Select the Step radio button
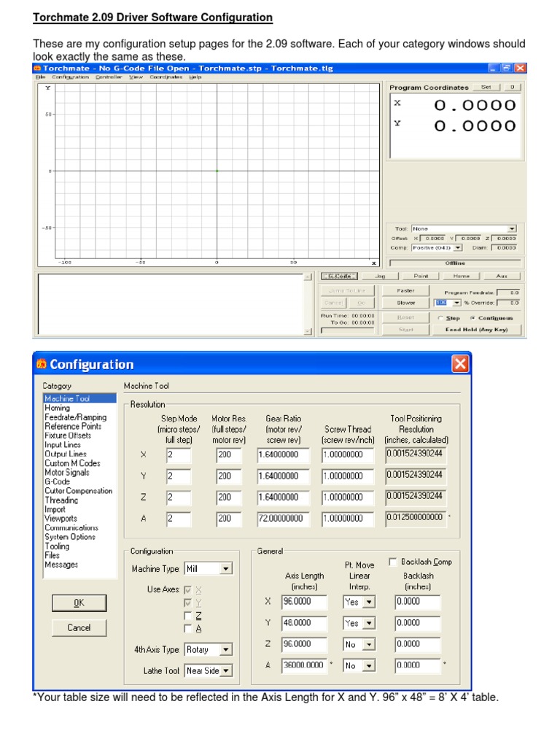 coord(440,318)
